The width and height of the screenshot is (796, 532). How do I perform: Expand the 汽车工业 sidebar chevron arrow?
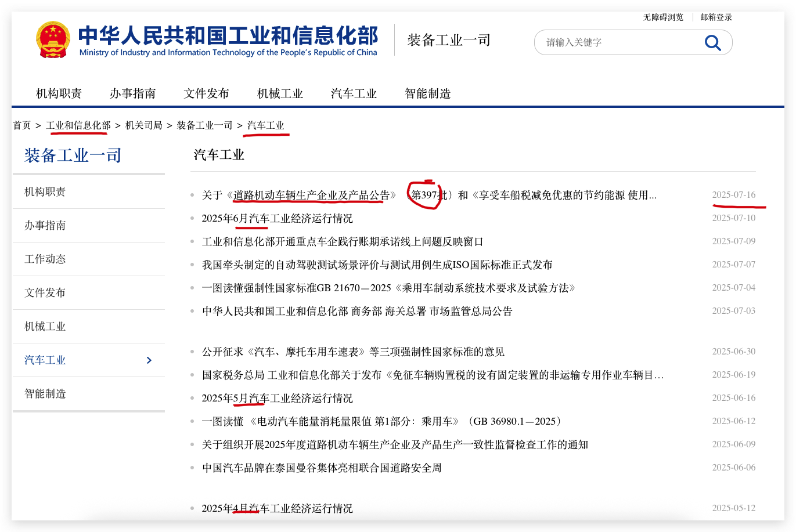(149, 360)
